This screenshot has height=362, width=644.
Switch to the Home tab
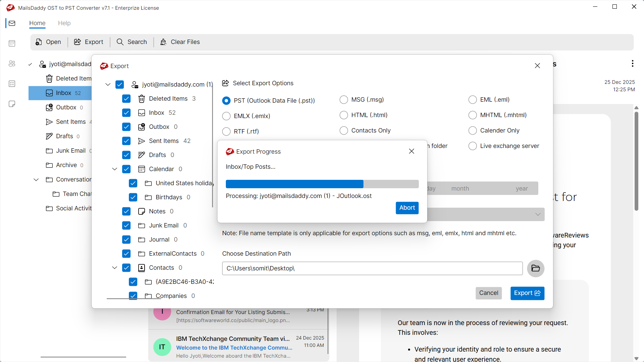coord(37,23)
